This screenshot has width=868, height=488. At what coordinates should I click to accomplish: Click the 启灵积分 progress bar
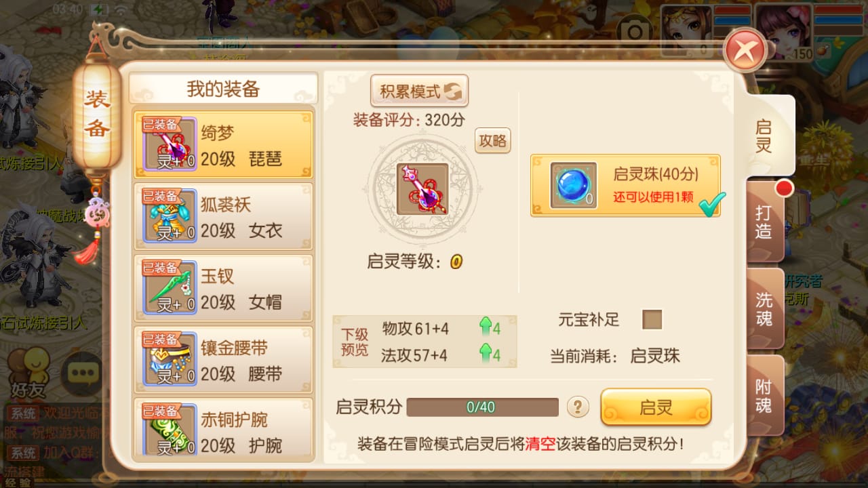(482, 407)
